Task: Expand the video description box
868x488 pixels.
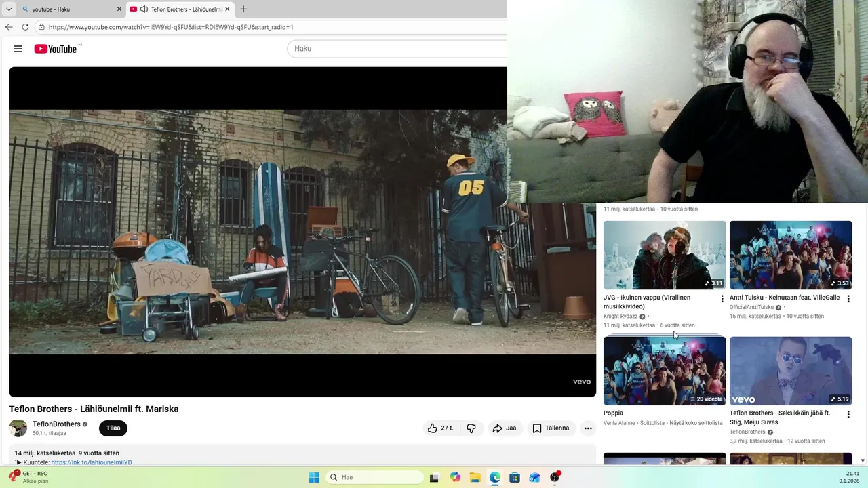Action: click(302, 455)
